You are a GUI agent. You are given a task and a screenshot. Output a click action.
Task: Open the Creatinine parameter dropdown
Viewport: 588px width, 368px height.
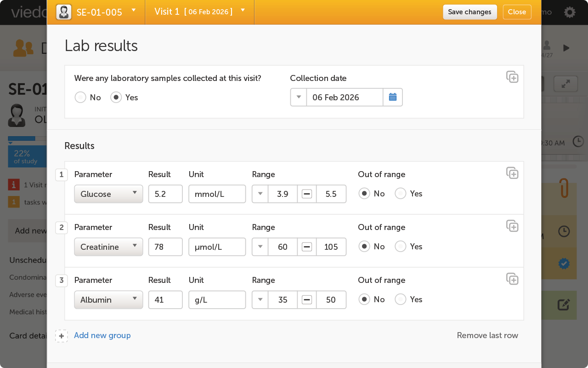108,247
